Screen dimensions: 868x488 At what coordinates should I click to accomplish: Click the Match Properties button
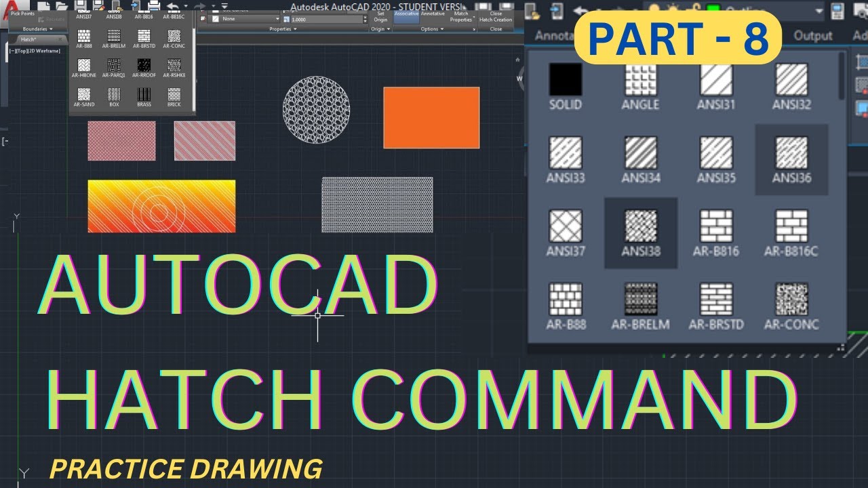point(461,16)
